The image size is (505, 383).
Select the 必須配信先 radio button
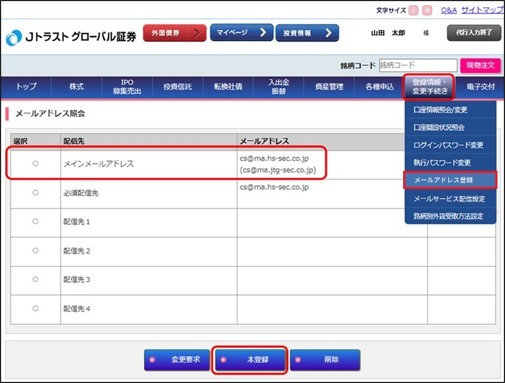(35, 193)
